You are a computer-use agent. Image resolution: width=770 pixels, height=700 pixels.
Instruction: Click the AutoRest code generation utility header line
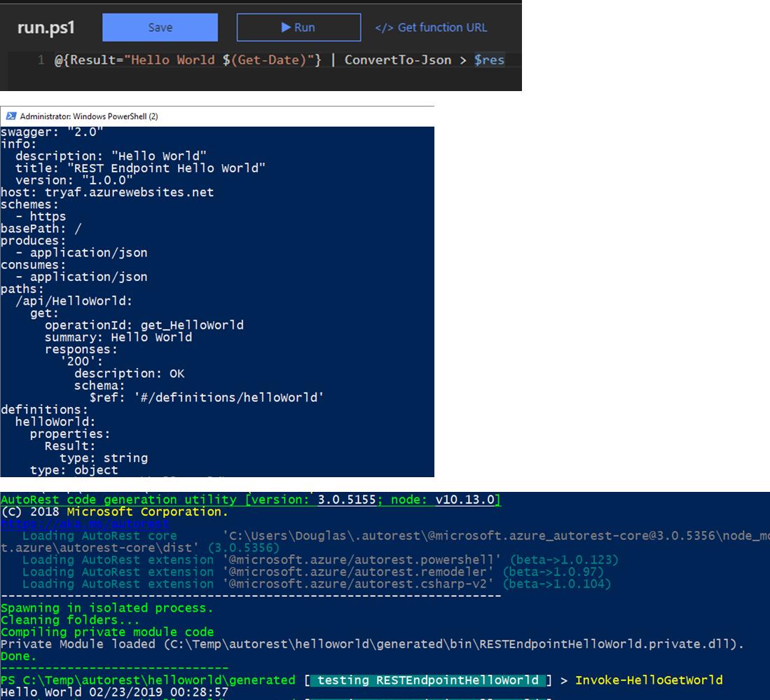[x=250, y=500]
